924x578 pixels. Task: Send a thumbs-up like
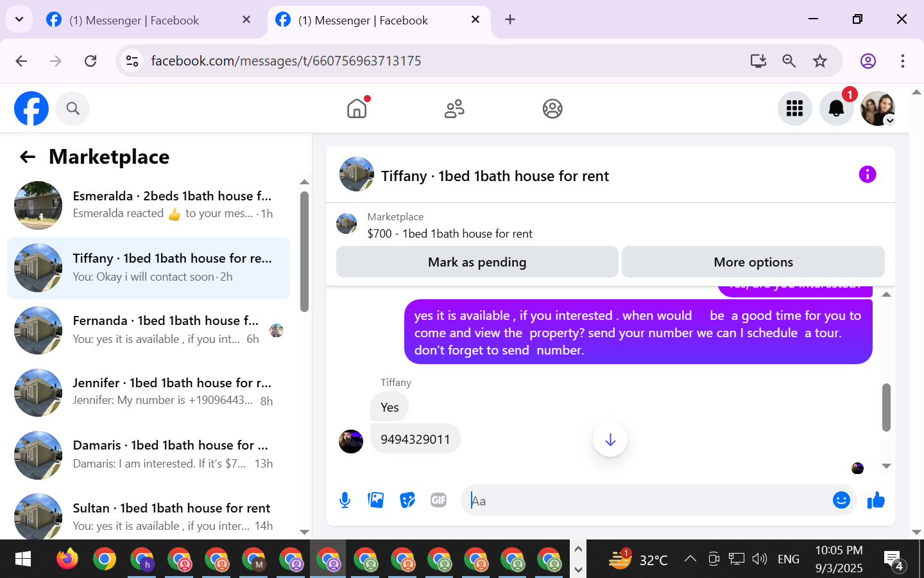pyautogui.click(x=876, y=500)
